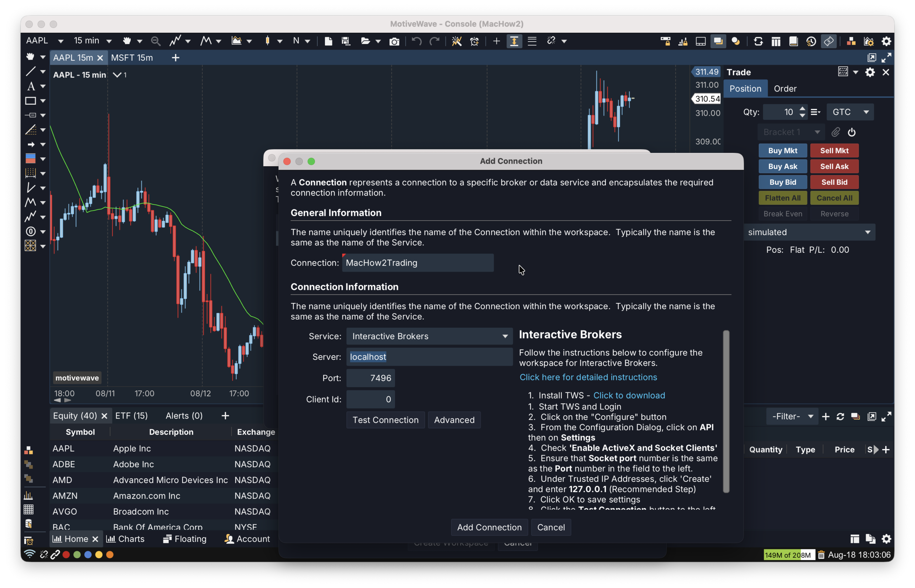
Task: Toggle the highlighted vertical scale lock button
Action: [514, 41]
